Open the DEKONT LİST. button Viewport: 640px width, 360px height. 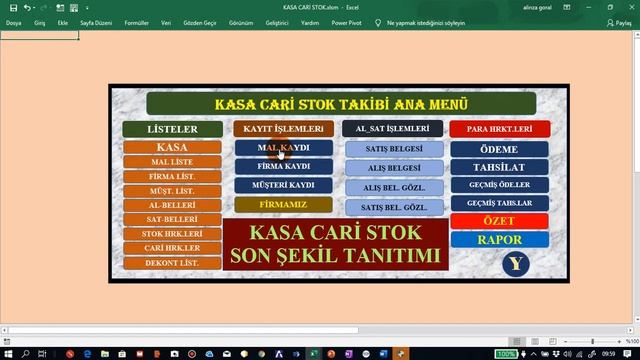(172, 263)
